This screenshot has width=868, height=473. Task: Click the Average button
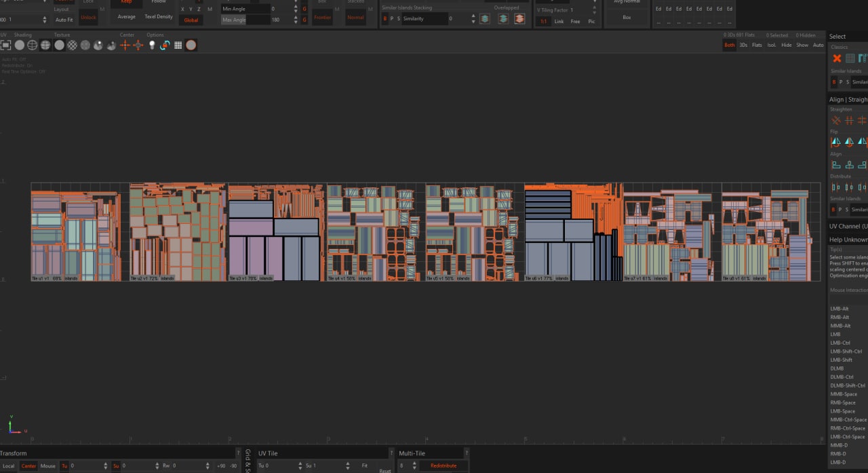coord(127,16)
